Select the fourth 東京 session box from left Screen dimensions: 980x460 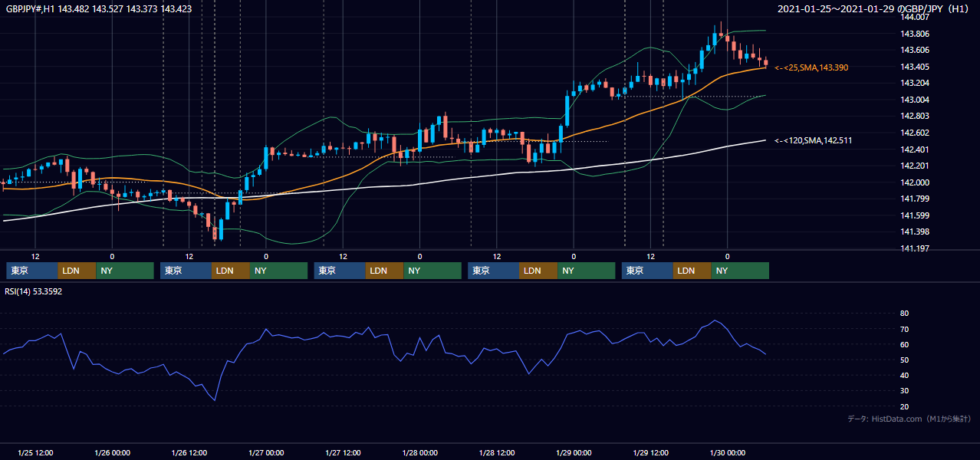[x=493, y=271]
